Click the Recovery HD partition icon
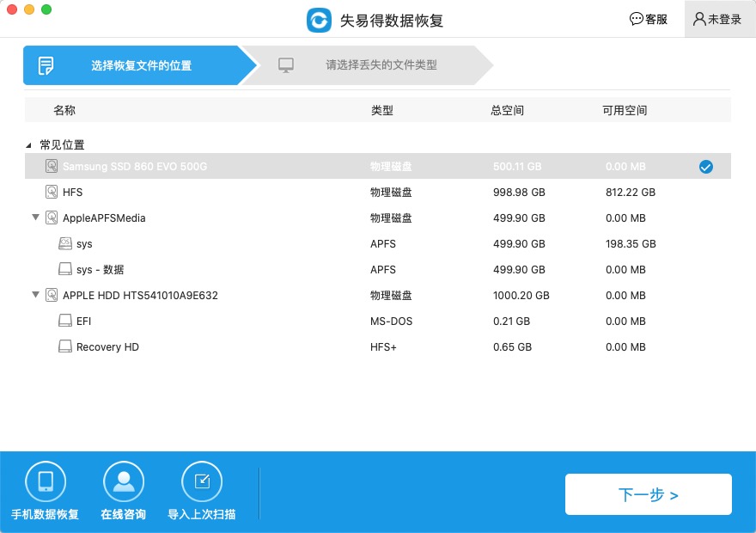 65,346
